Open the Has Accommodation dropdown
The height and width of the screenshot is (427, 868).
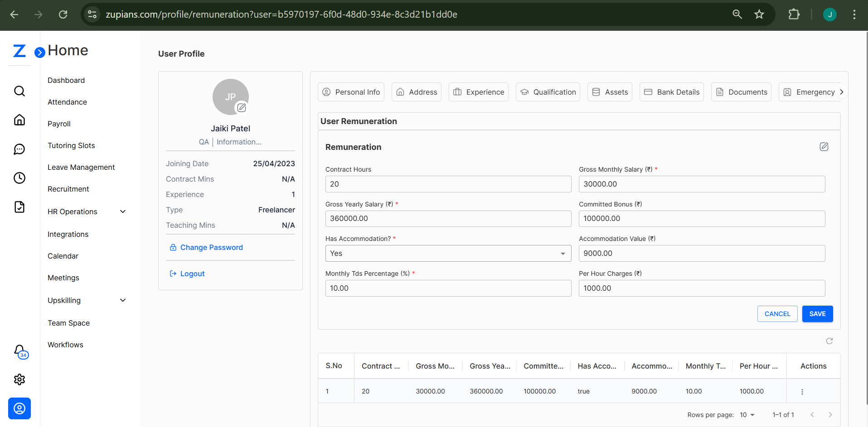(448, 254)
